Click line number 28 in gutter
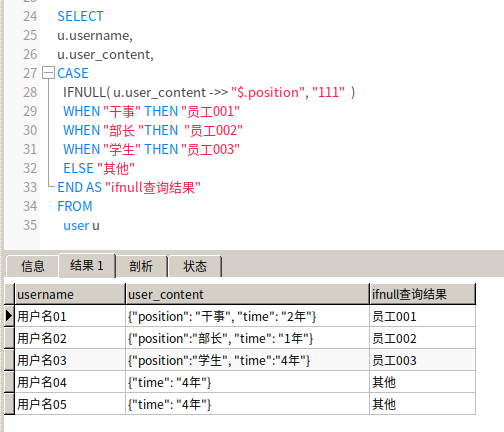The width and height of the screenshot is (504, 432). tap(30, 92)
